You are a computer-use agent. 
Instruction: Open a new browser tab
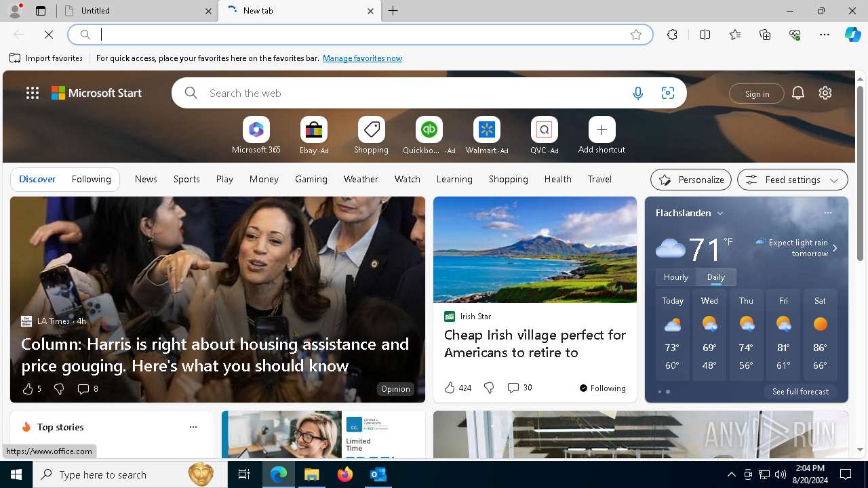click(x=393, y=11)
